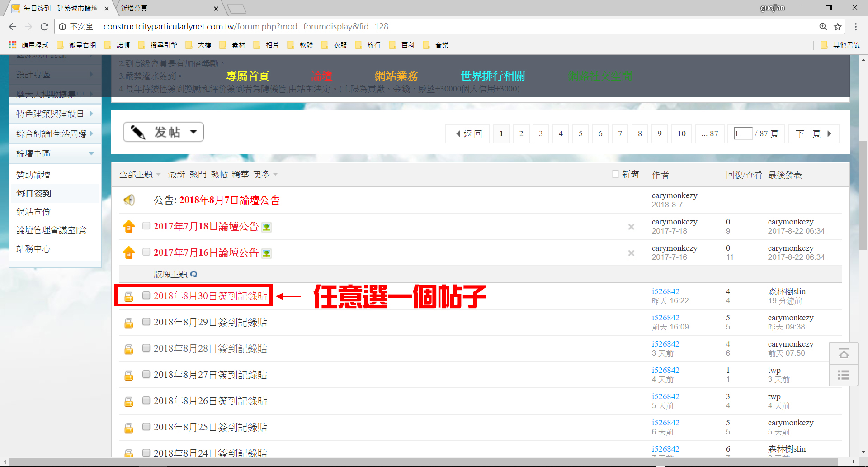Click the announcement megaphone icon
The image size is (868, 467).
point(129,200)
